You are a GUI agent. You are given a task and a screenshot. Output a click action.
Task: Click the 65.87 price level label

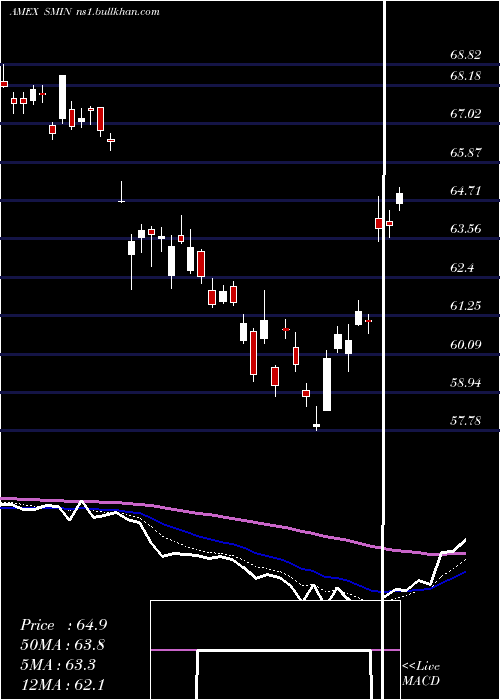466,152
